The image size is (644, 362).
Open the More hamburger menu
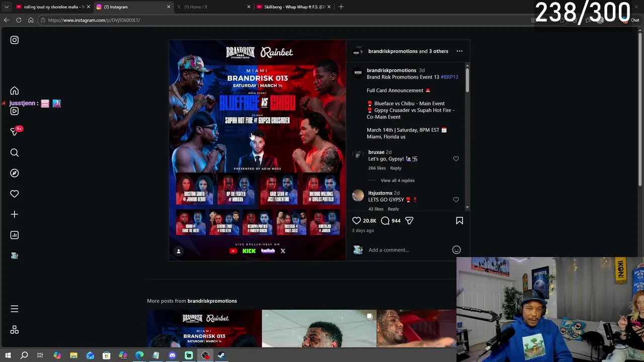click(x=15, y=309)
